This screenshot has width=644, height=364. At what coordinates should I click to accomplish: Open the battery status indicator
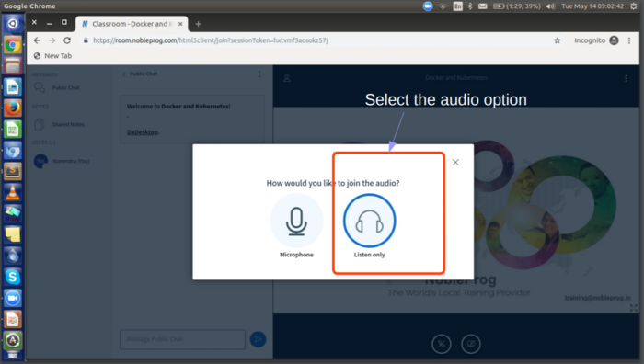(517, 6)
